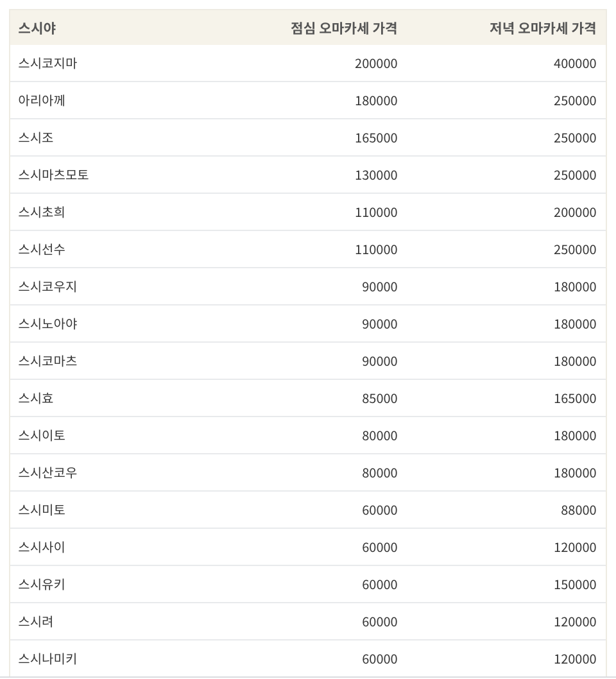Click the 스시이토 name cell
This screenshot has height=679, width=616.
pos(42,436)
